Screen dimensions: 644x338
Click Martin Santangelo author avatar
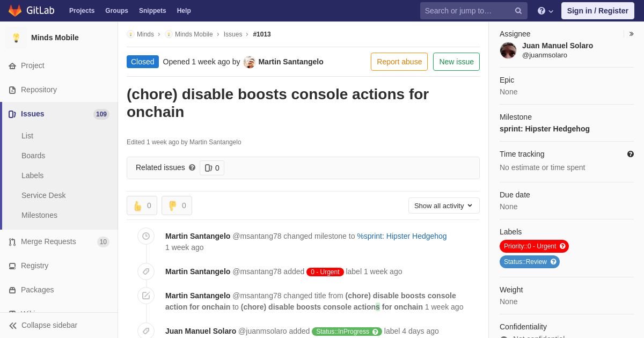pyautogui.click(x=249, y=62)
